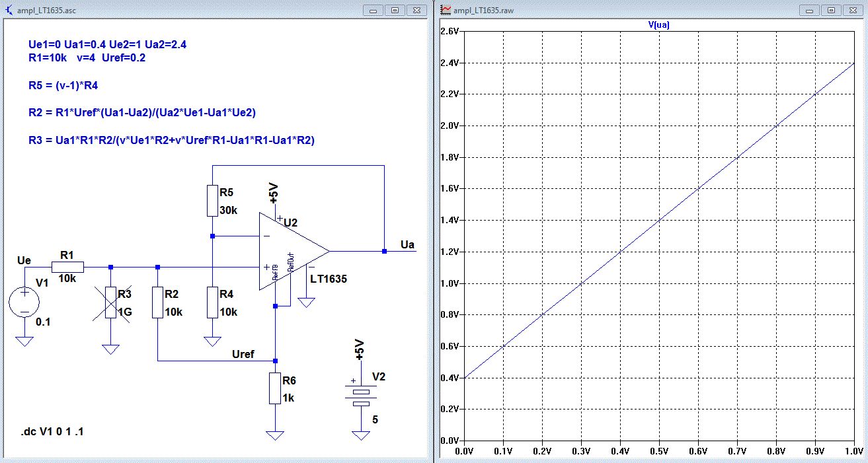Viewport: 868px width, 463px height.
Task: Open the schematic window's title bar icon
Action: [x=8, y=10]
